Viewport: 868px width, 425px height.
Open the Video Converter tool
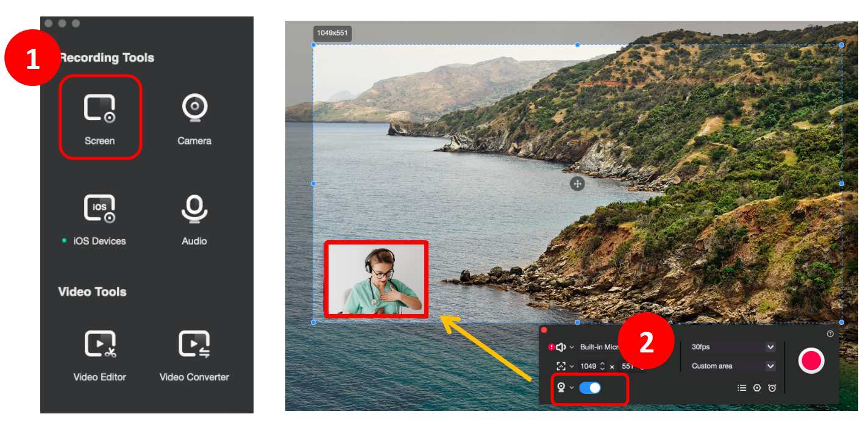pyautogui.click(x=194, y=354)
